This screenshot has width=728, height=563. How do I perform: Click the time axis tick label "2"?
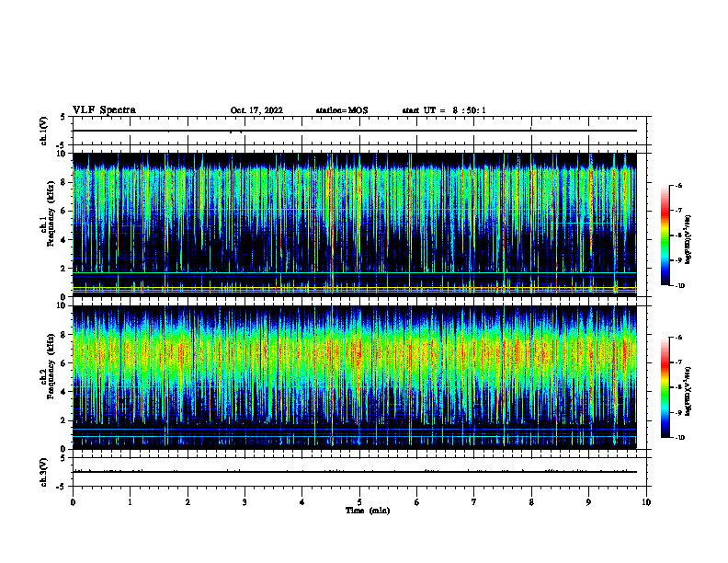[188, 502]
